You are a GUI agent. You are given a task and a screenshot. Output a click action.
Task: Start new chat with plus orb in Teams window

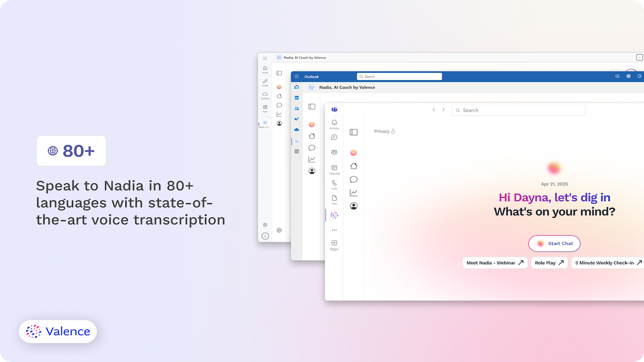click(354, 153)
